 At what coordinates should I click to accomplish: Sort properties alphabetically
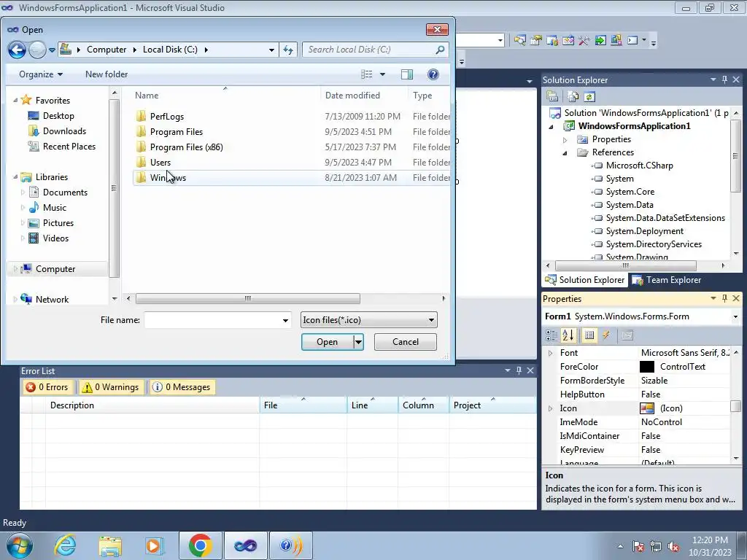click(x=568, y=335)
